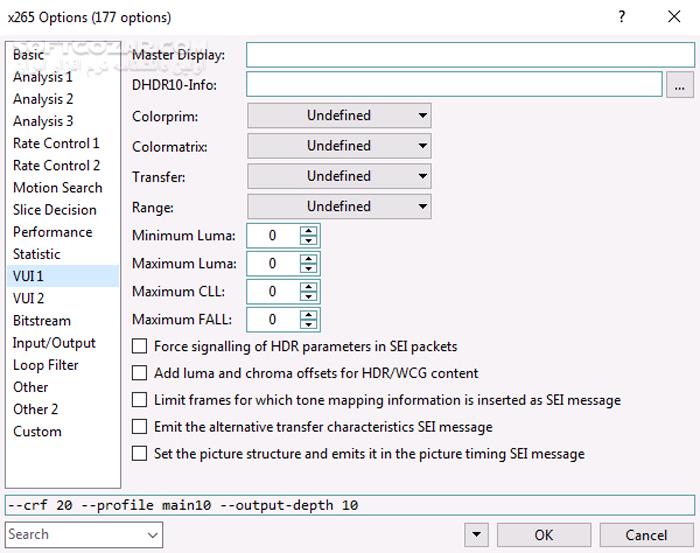Open the small dropdown arrow button beside OK
This screenshot has height=553, width=700.
(478, 535)
